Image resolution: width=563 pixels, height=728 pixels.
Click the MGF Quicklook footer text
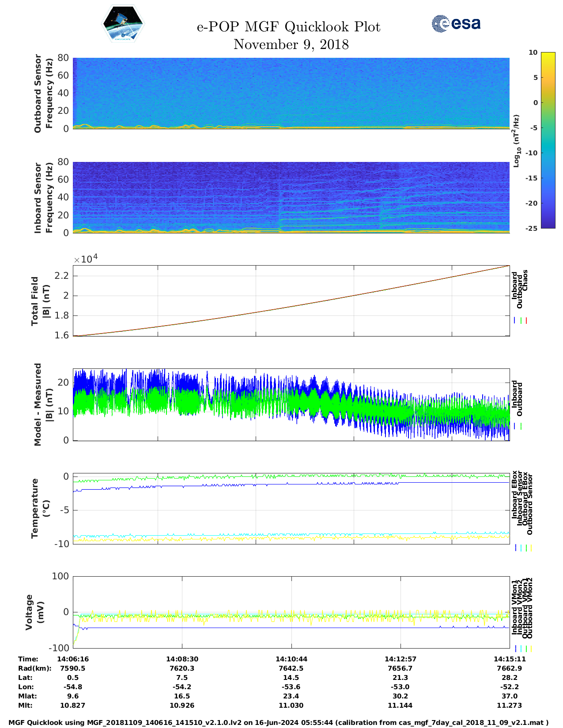[x=278, y=723]
